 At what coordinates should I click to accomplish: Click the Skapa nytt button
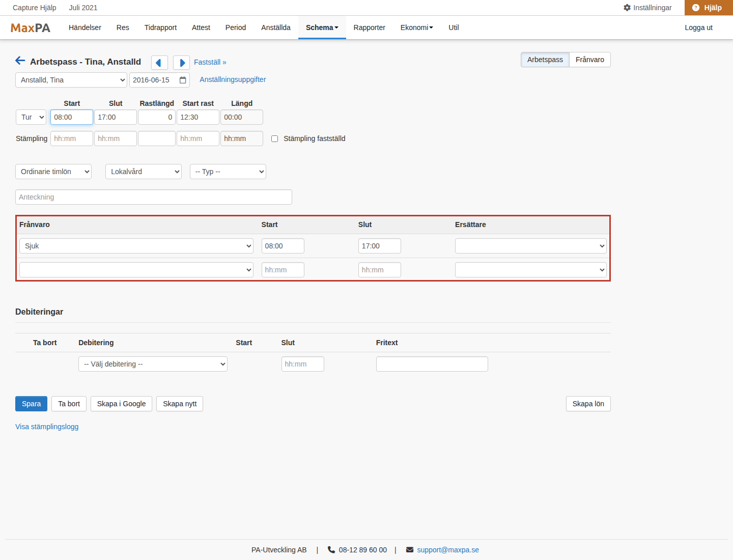tap(180, 404)
